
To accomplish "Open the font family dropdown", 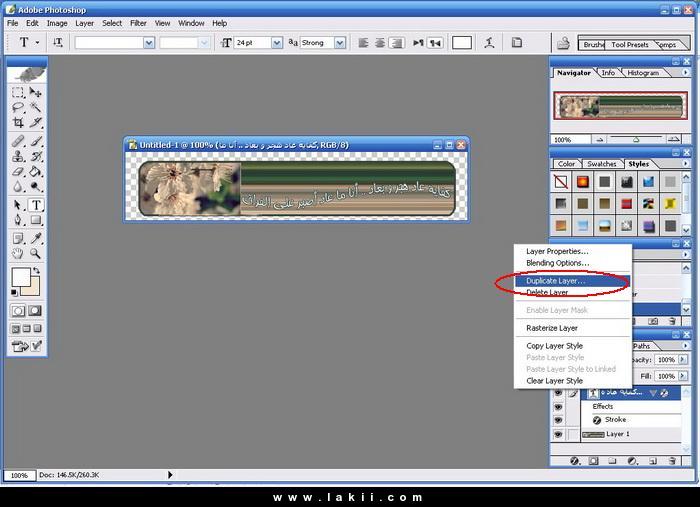I will pos(149,43).
